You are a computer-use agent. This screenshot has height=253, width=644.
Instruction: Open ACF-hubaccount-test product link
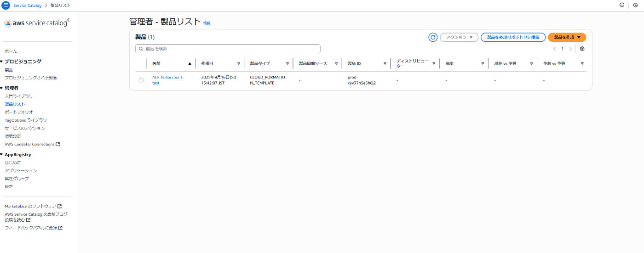[x=168, y=80]
